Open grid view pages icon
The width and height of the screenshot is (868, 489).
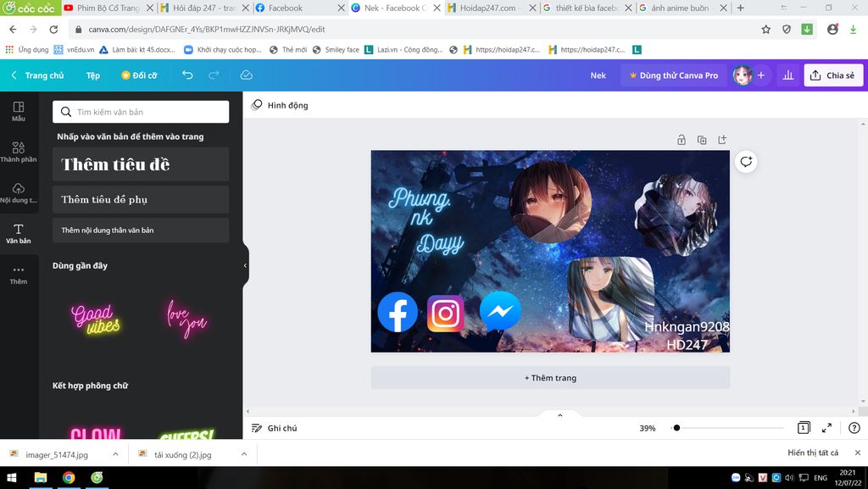pos(804,428)
